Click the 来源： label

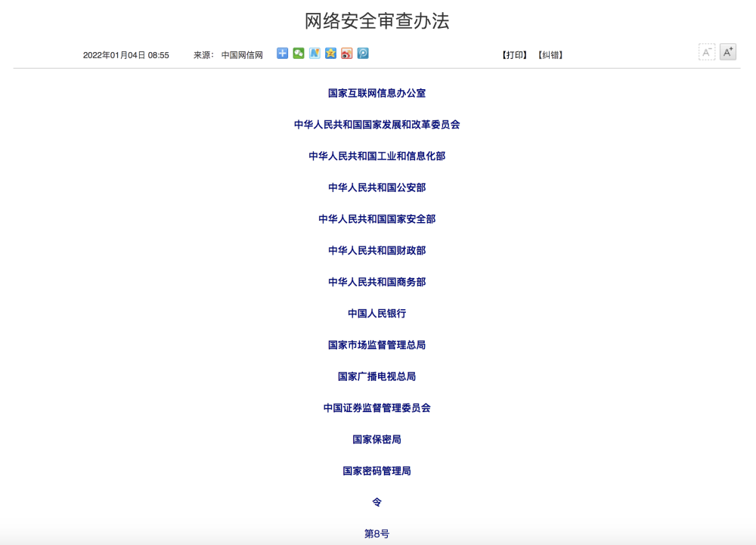click(203, 55)
